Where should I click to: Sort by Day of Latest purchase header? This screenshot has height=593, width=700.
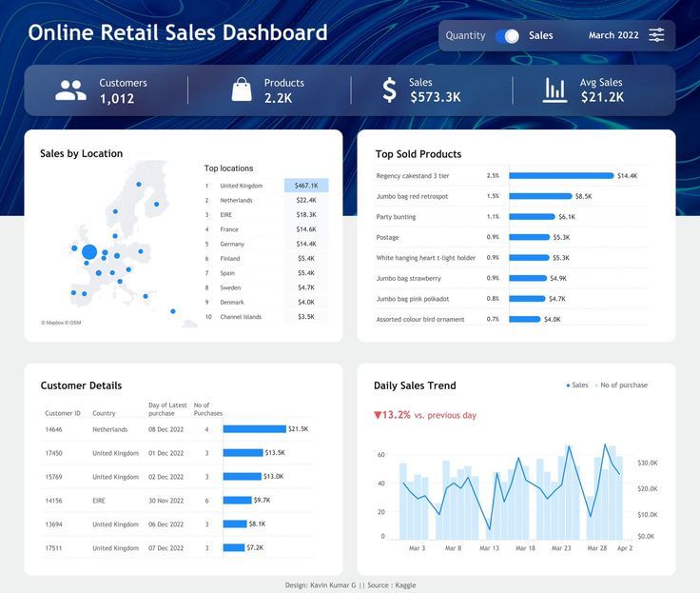[167, 409]
